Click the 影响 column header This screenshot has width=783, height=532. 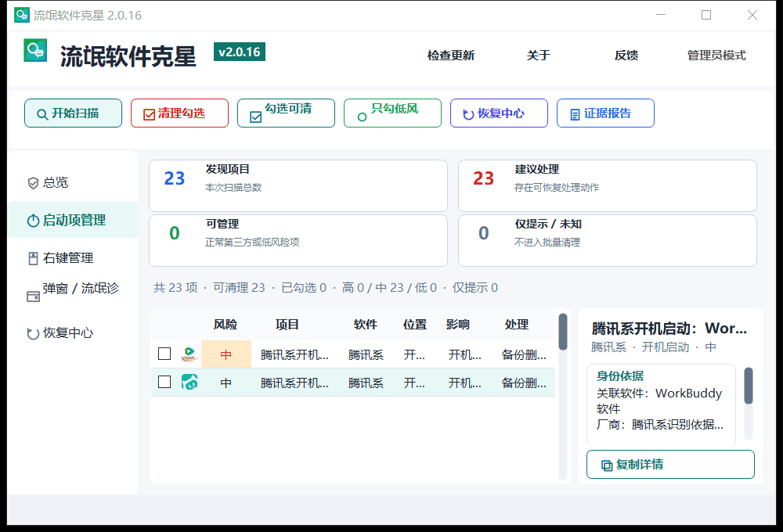(x=457, y=325)
